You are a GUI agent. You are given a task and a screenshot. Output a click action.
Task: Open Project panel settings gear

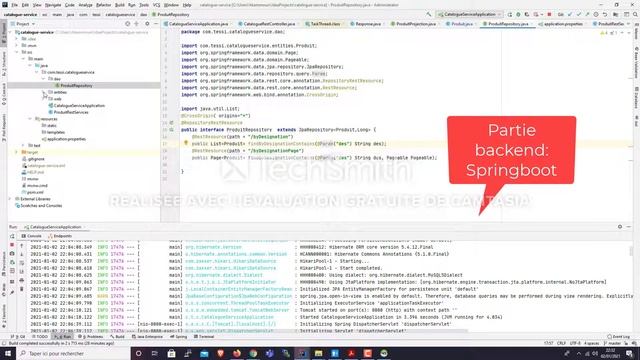pos(147,24)
